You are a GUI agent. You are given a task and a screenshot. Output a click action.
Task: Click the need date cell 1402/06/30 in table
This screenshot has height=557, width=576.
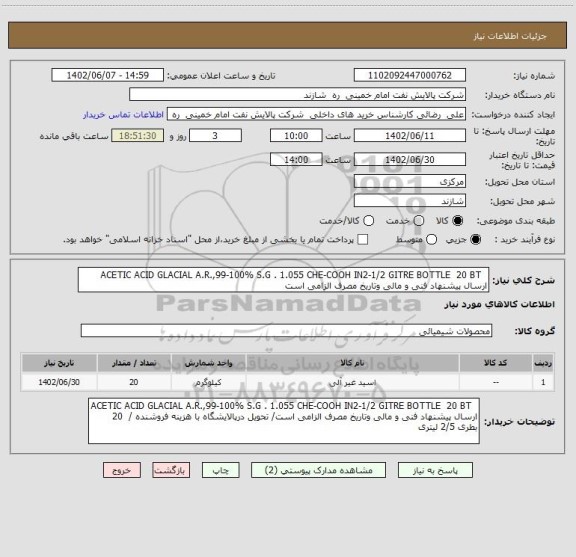[x=59, y=382]
